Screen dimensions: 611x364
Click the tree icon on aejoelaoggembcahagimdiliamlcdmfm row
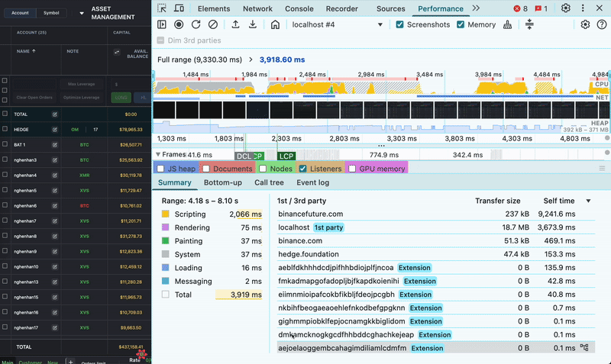click(x=584, y=347)
